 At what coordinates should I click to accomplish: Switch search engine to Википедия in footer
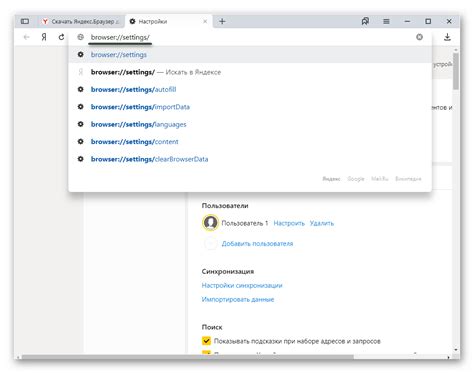click(408, 179)
